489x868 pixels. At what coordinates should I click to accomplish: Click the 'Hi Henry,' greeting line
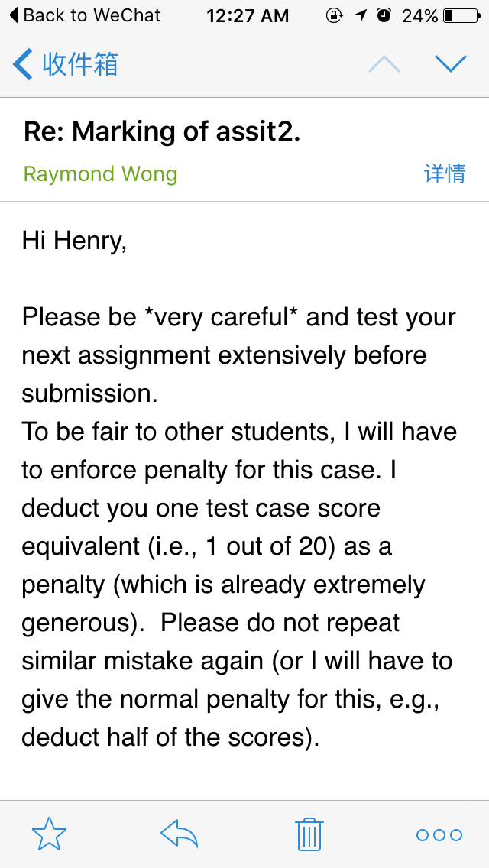click(74, 240)
